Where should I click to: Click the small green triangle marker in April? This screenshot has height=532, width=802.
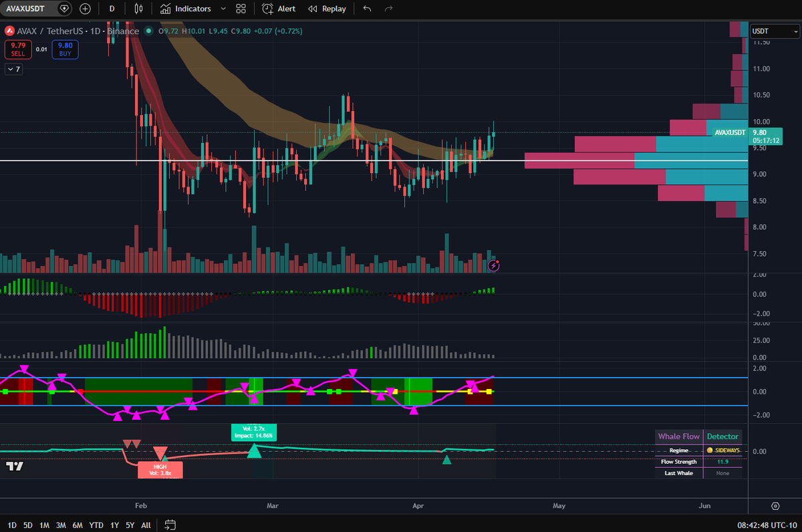coord(447,459)
